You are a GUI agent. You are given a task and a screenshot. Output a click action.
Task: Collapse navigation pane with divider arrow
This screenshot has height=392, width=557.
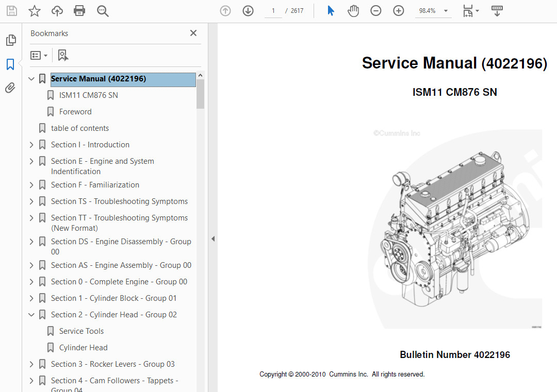point(213,238)
